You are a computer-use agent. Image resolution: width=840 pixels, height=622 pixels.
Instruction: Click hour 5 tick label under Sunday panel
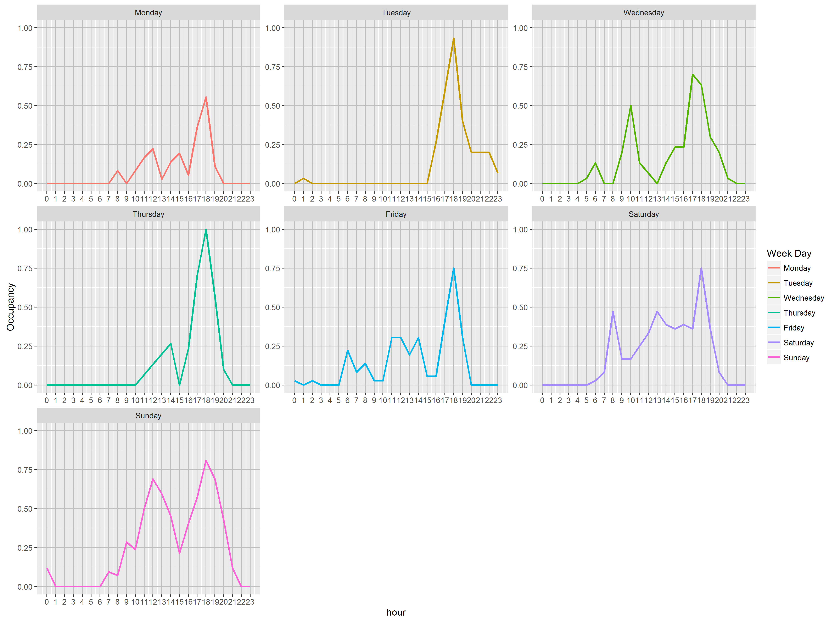pos(91,602)
